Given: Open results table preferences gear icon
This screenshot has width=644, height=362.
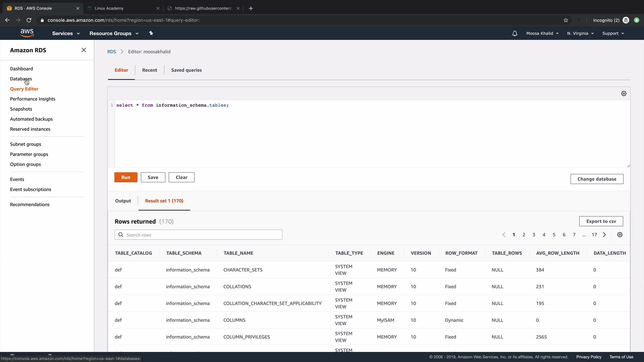Looking at the screenshot, I should tap(620, 235).
